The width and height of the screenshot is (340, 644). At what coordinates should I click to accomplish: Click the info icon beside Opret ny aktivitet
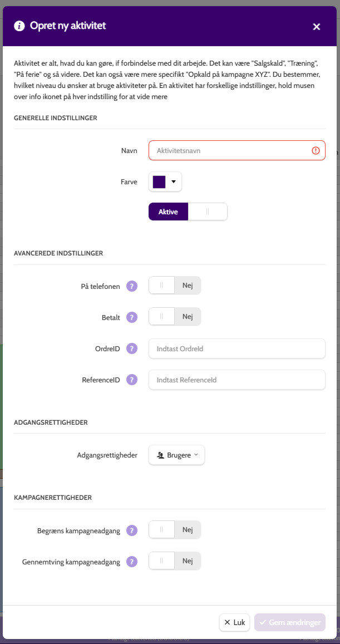[x=19, y=26]
